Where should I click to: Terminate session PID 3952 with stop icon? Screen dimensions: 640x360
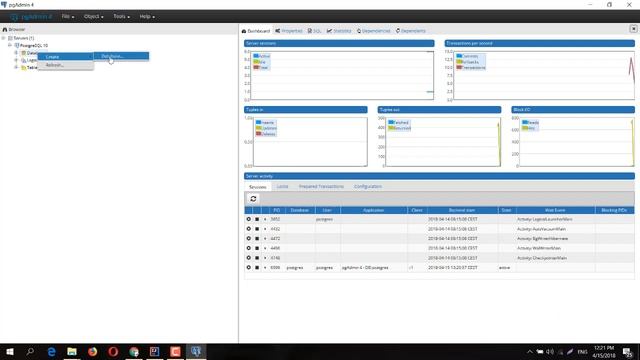point(257,219)
